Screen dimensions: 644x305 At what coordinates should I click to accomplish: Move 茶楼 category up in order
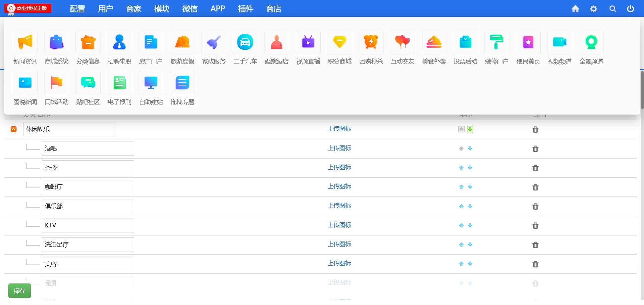coord(461,168)
